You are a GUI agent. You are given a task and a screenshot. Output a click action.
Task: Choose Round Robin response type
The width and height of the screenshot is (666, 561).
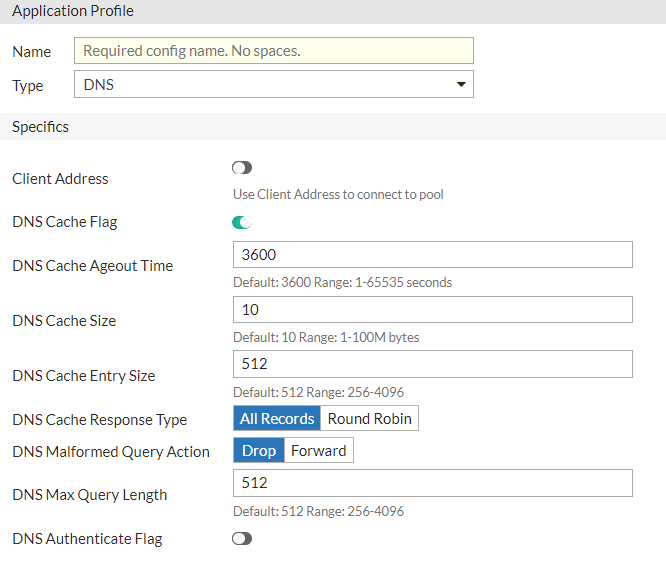click(x=369, y=419)
